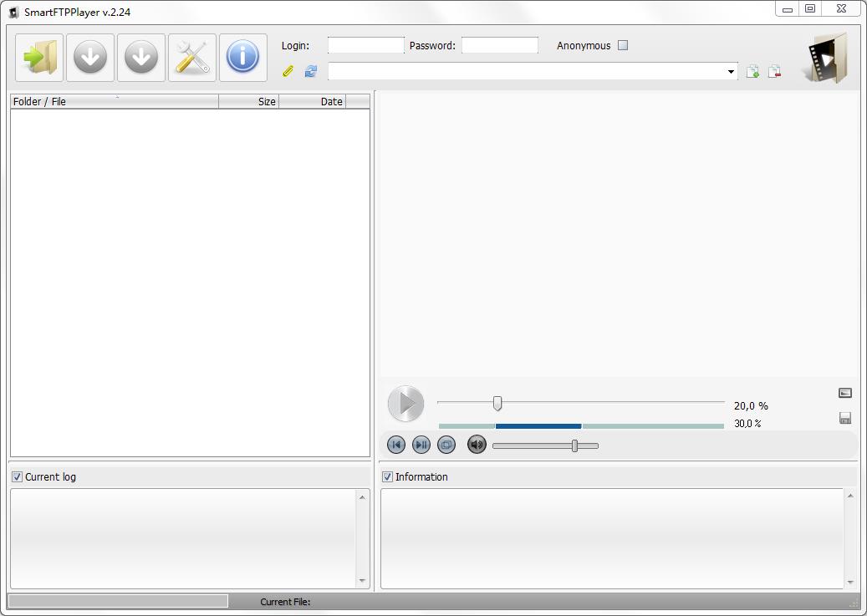
Task: Mute audio with the speaker icon
Action: (x=477, y=445)
